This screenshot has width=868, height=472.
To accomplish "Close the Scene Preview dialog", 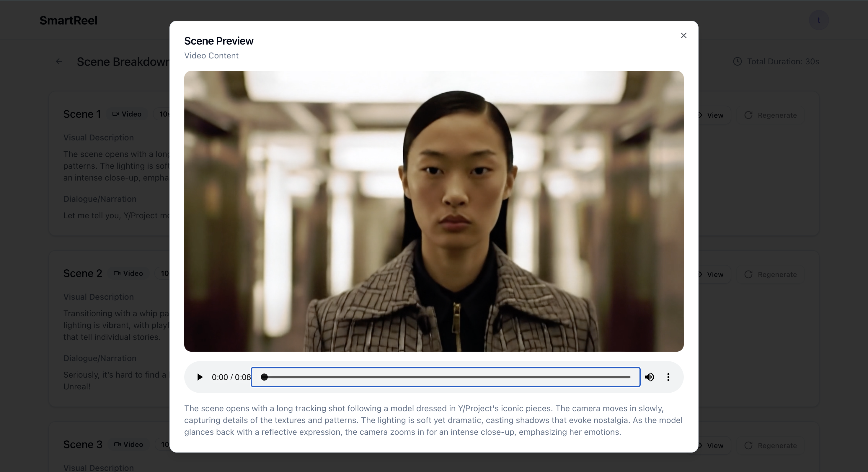I will [683, 35].
